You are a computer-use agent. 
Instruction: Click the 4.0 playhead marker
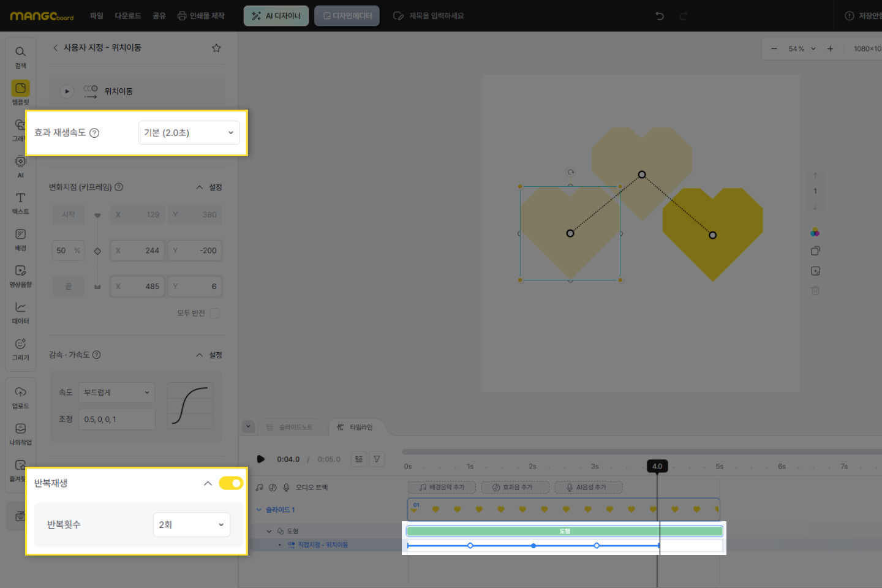(657, 466)
